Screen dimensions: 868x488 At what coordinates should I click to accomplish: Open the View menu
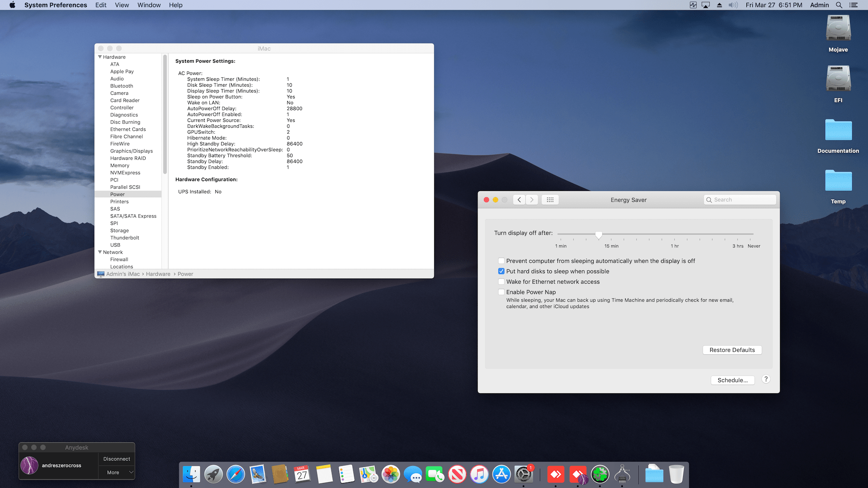click(122, 5)
